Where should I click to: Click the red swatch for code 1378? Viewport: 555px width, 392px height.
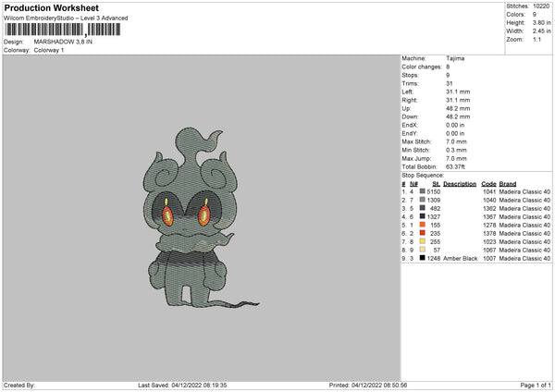click(x=423, y=233)
